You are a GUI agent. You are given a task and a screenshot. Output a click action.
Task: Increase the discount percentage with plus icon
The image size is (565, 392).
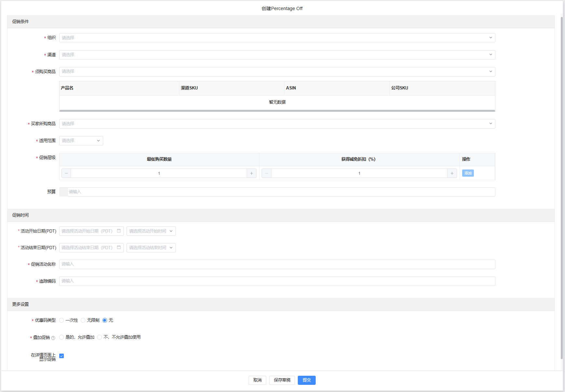click(452, 173)
